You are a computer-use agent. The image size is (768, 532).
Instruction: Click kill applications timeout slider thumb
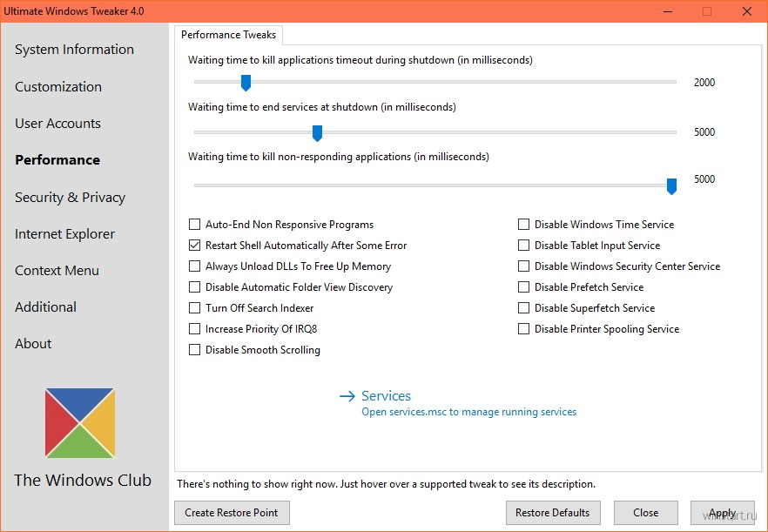[x=246, y=83]
